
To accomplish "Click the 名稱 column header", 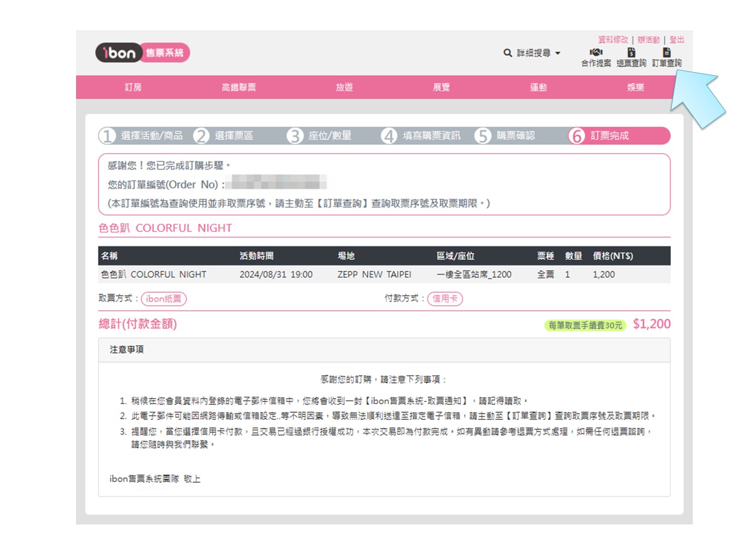I will [x=109, y=256].
